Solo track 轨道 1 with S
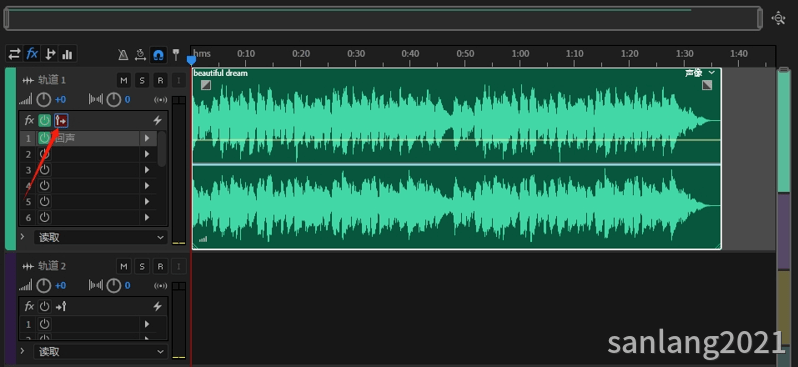Screen dimensions: 798x367 142,80
